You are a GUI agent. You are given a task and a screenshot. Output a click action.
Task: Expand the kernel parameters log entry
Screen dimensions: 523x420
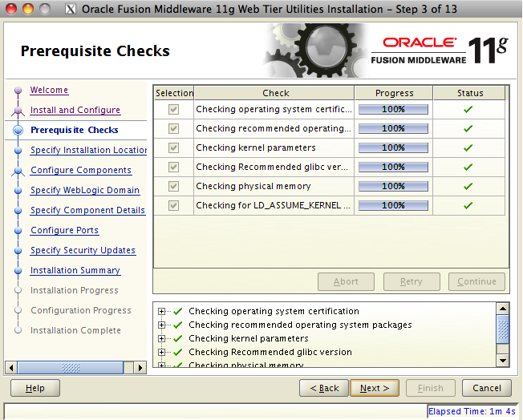[x=163, y=339]
